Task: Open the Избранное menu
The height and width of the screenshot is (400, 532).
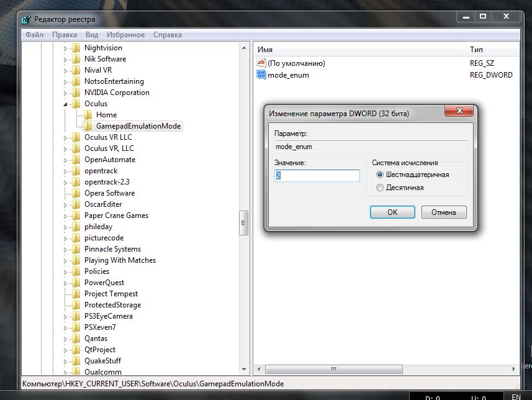Action: pos(125,35)
